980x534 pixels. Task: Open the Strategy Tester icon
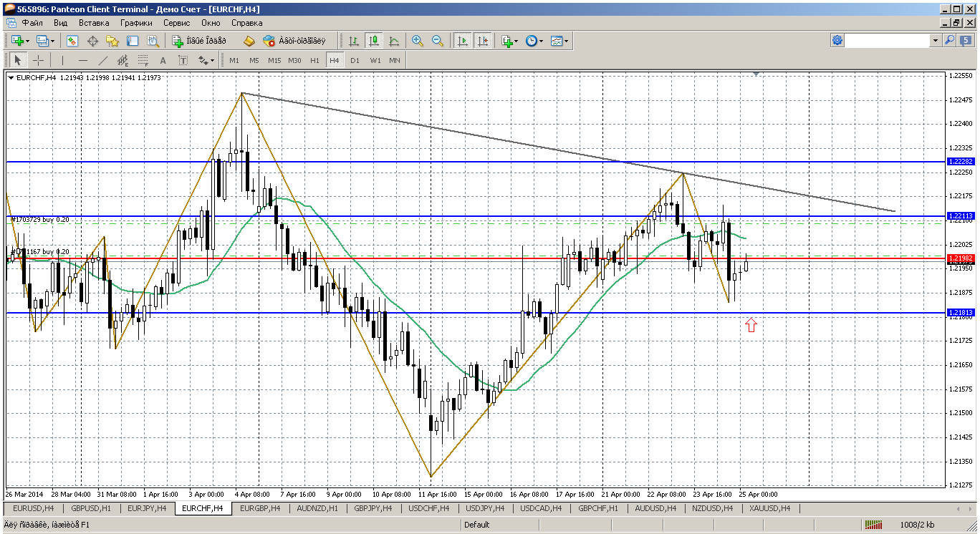click(x=153, y=41)
